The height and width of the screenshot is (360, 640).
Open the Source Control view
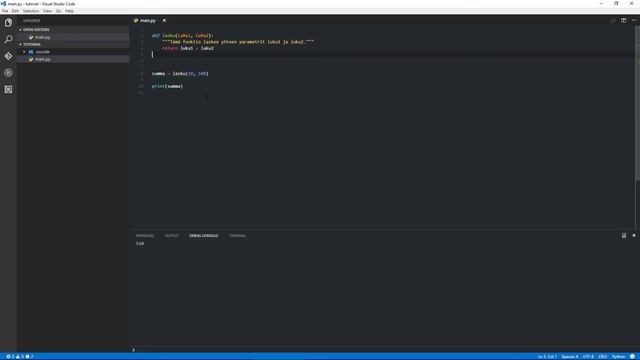coord(8,56)
